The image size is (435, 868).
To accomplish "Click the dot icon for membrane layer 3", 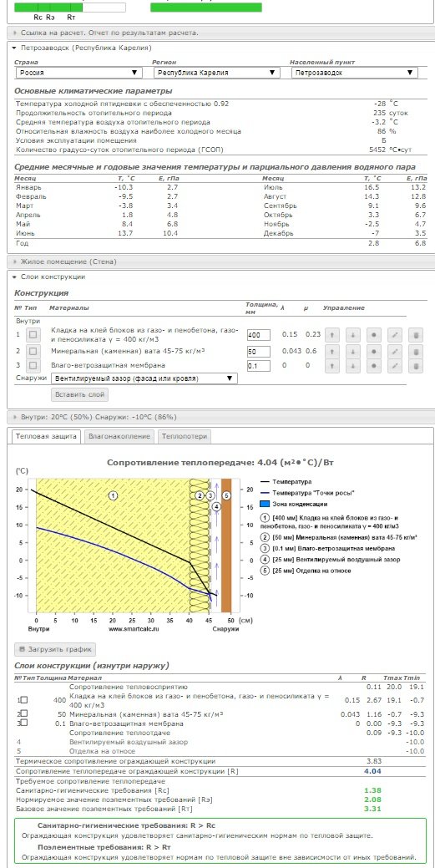I will 374,365.
